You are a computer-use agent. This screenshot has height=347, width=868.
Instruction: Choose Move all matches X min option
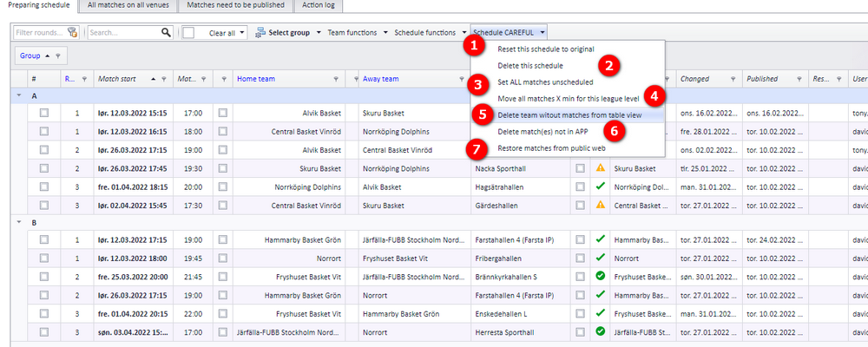point(568,99)
